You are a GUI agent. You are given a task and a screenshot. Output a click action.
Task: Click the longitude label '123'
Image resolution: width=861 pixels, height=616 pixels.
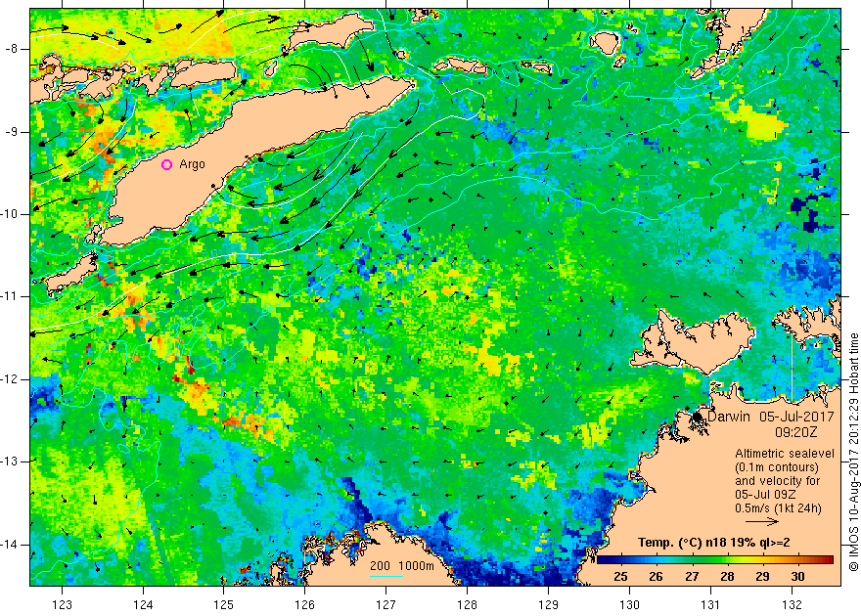62,604
